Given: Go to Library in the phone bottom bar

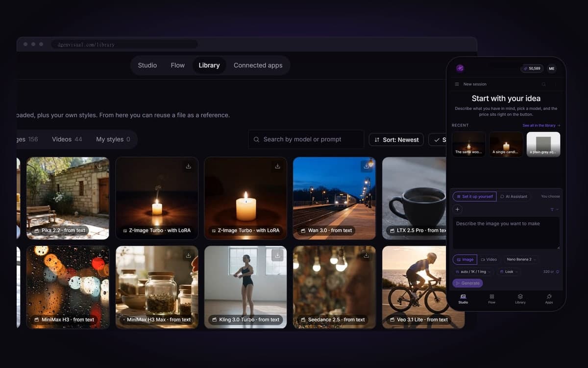Looking at the screenshot, I should tap(520, 299).
